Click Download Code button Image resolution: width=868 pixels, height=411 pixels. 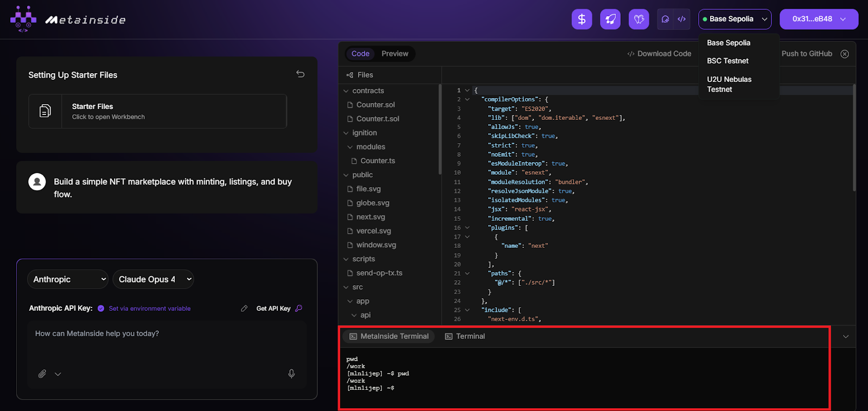[659, 54]
